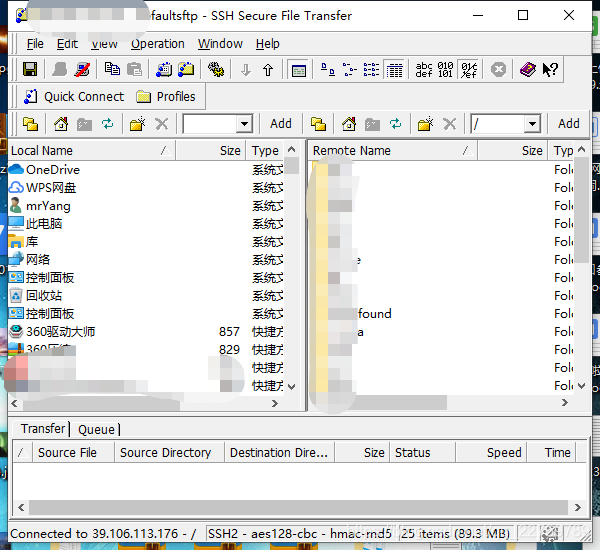The height and width of the screenshot is (550, 600).
Task: Open New File Transfer Window icon
Action: [x=186, y=70]
